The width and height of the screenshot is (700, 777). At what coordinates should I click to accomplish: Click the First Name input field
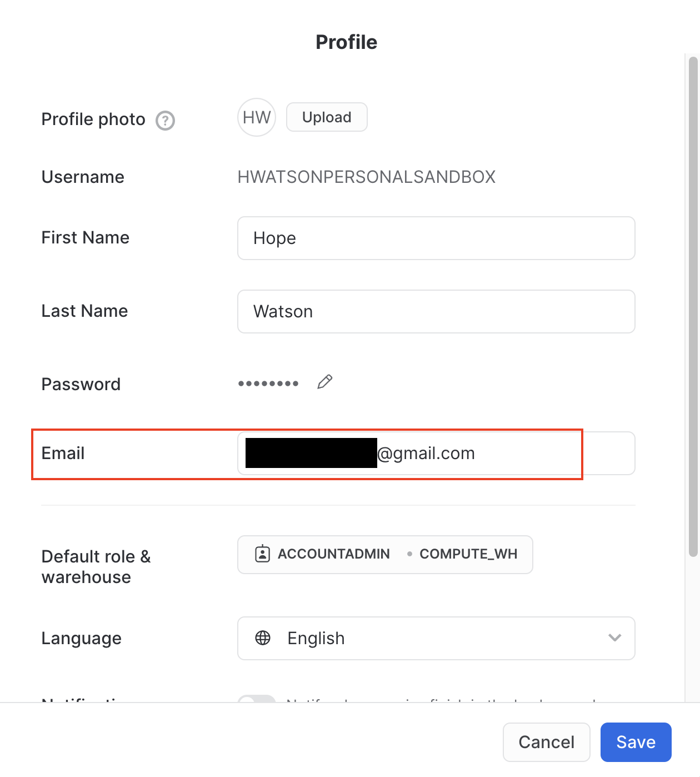tap(436, 238)
